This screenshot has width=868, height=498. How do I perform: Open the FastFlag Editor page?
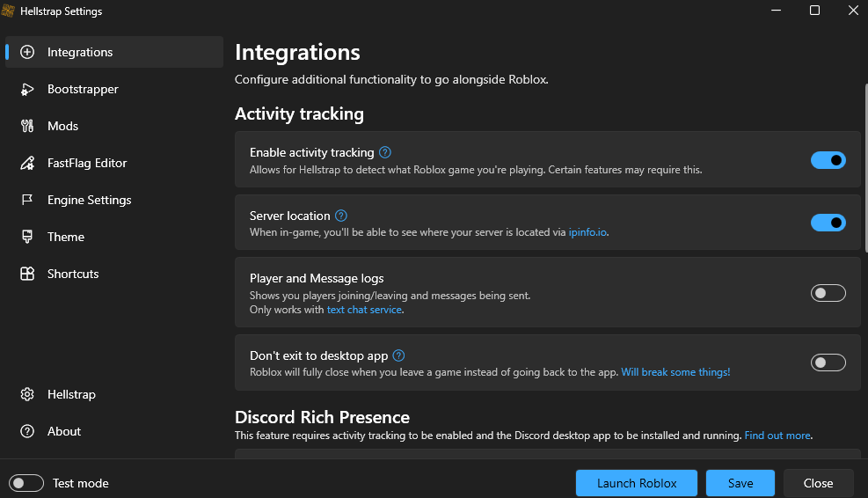(114, 163)
